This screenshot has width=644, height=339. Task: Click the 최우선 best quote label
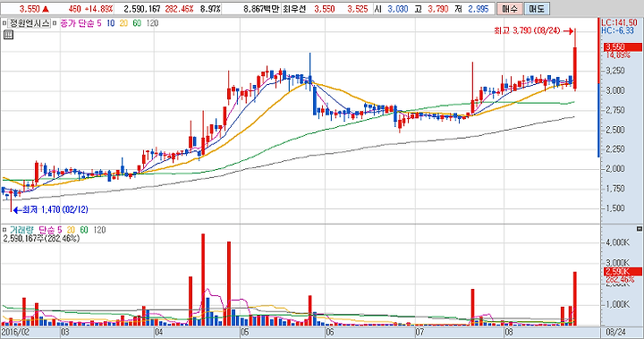click(x=294, y=9)
